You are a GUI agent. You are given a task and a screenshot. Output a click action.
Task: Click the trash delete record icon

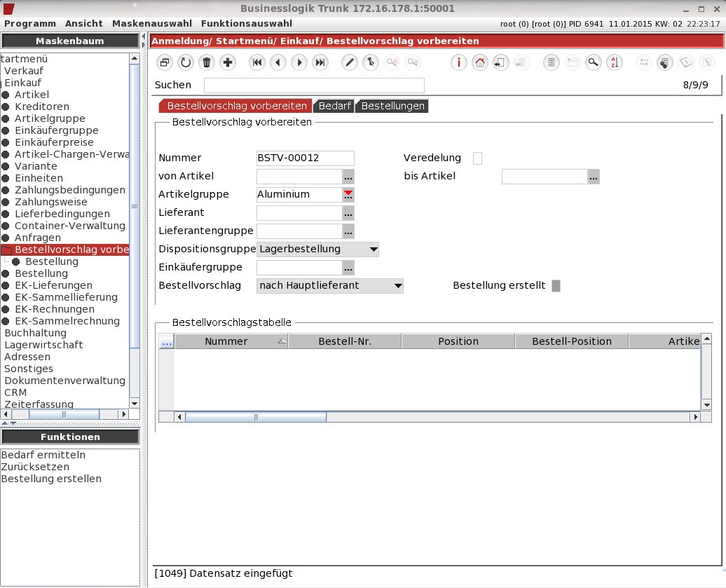[207, 62]
